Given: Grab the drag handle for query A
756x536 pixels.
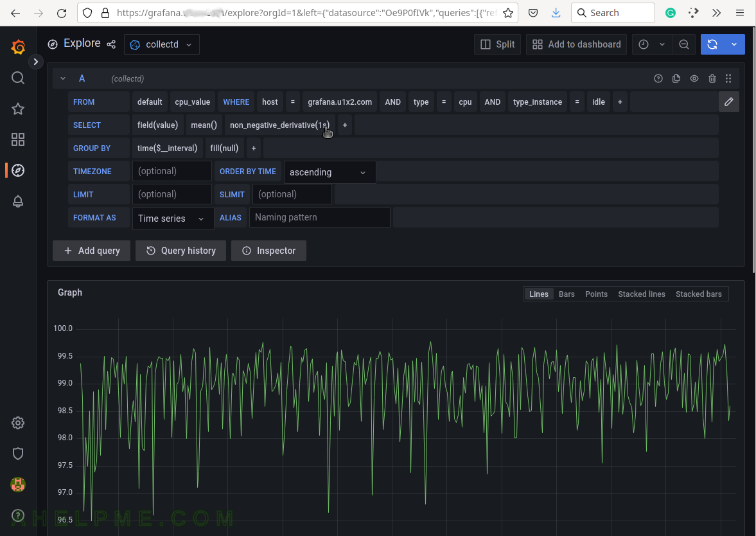Looking at the screenshot, I should click(728, 78).
